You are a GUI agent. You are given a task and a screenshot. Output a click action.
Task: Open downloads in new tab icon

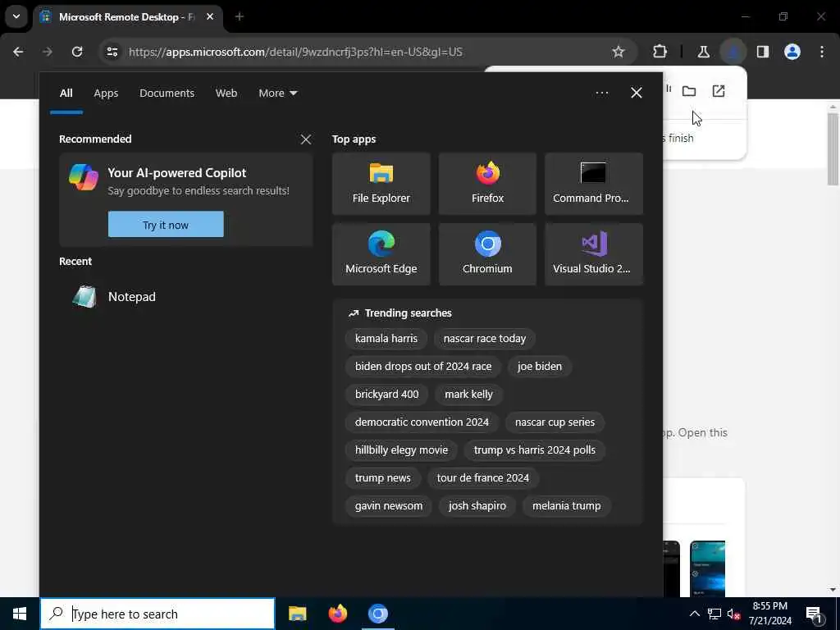719,91
